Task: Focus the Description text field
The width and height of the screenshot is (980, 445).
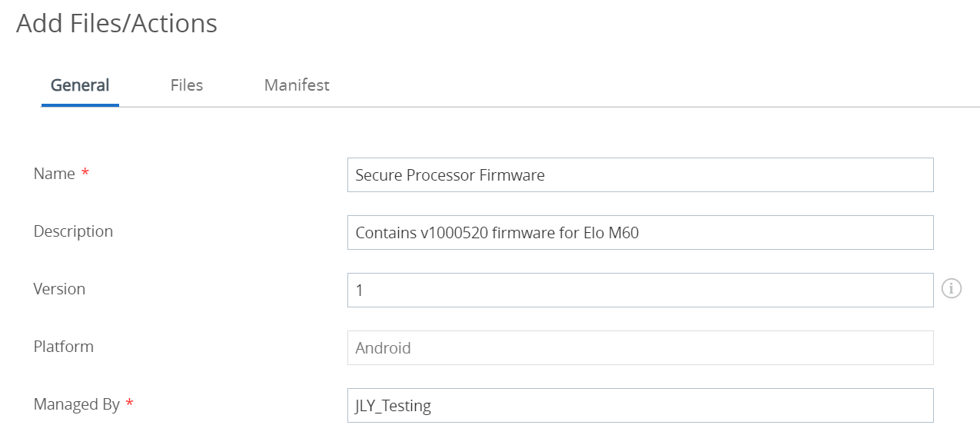Action: [x=640, y=232]
